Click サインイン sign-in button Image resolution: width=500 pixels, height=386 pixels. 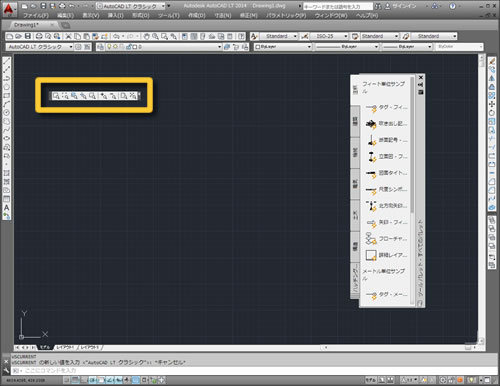(x=403, y=6)
